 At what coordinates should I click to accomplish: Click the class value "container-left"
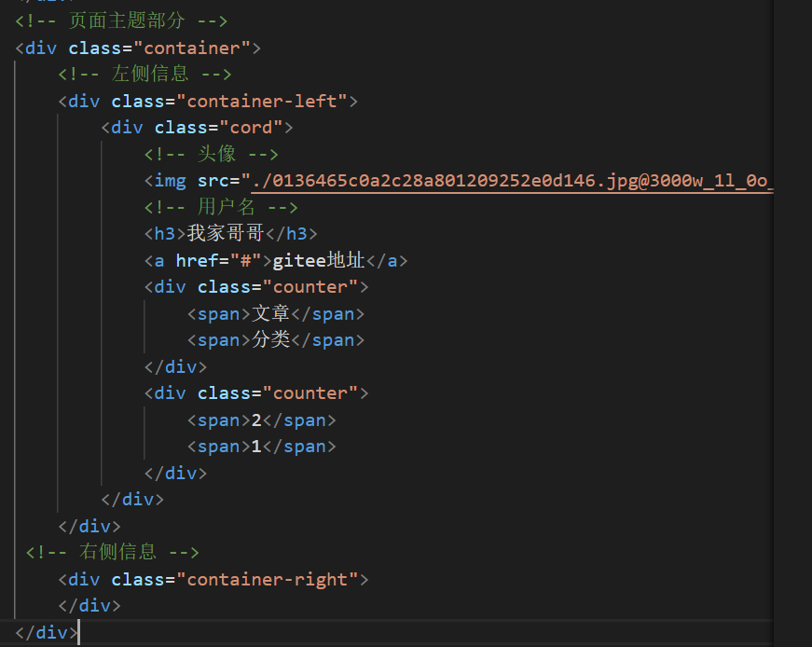tap(262, 101)
